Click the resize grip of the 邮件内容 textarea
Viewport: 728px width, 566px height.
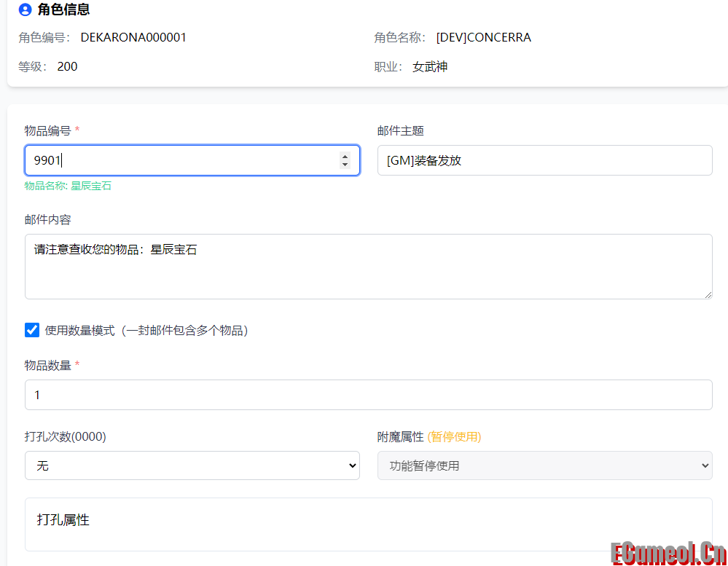pyautogui.click(x=708, y=294)
